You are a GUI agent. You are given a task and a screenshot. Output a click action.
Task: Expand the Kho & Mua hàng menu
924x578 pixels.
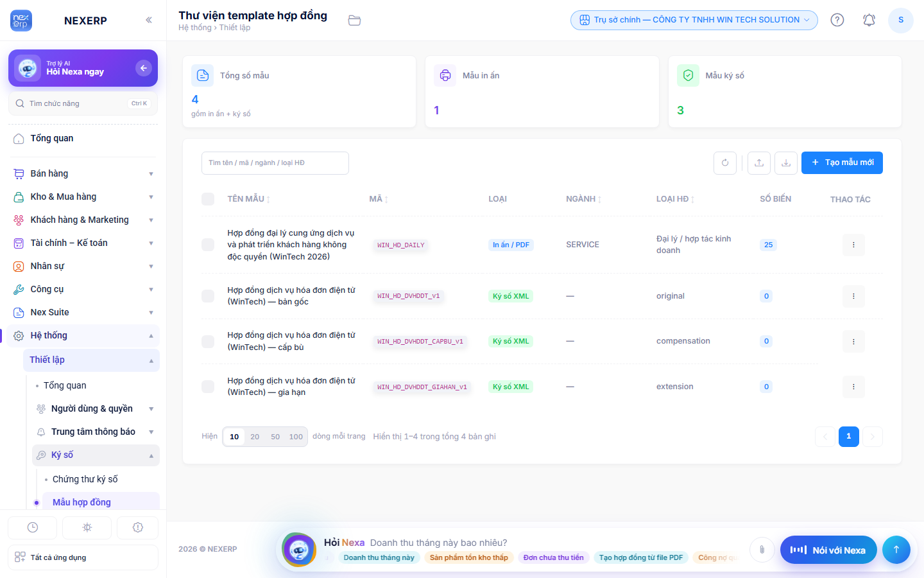tap(83, 197)
